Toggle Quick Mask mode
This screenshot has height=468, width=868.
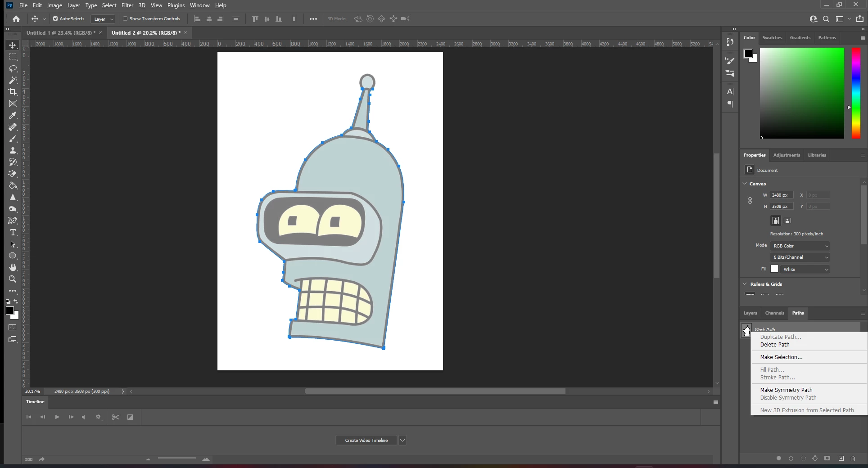point(13,328)
